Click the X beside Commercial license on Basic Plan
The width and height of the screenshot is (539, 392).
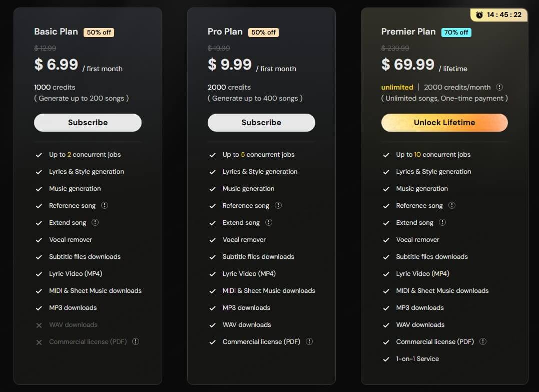coord(39,341)
